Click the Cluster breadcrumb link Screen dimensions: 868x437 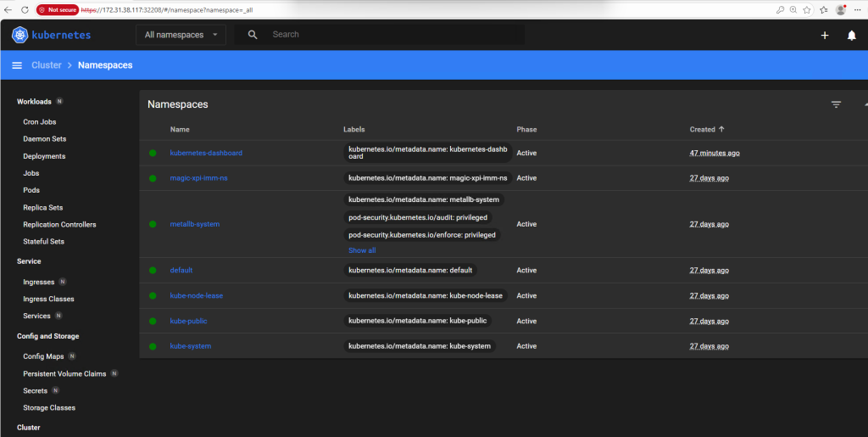coord(47,65)
